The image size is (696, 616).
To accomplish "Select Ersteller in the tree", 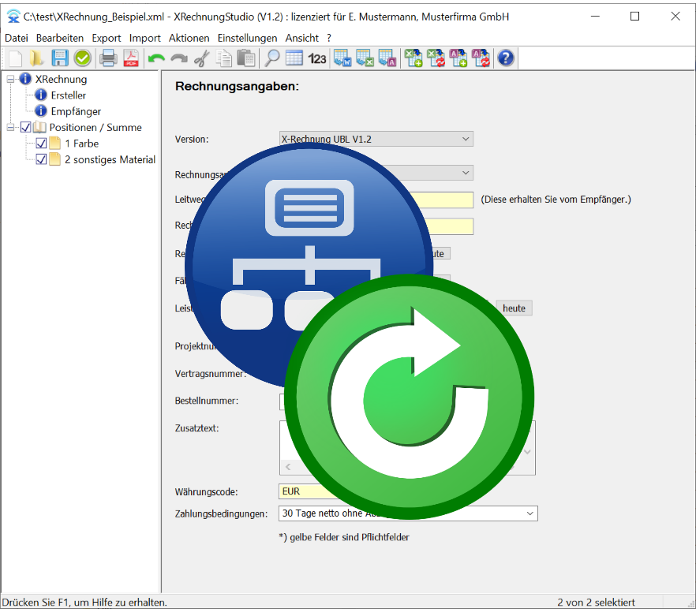I will click(69, 95).
